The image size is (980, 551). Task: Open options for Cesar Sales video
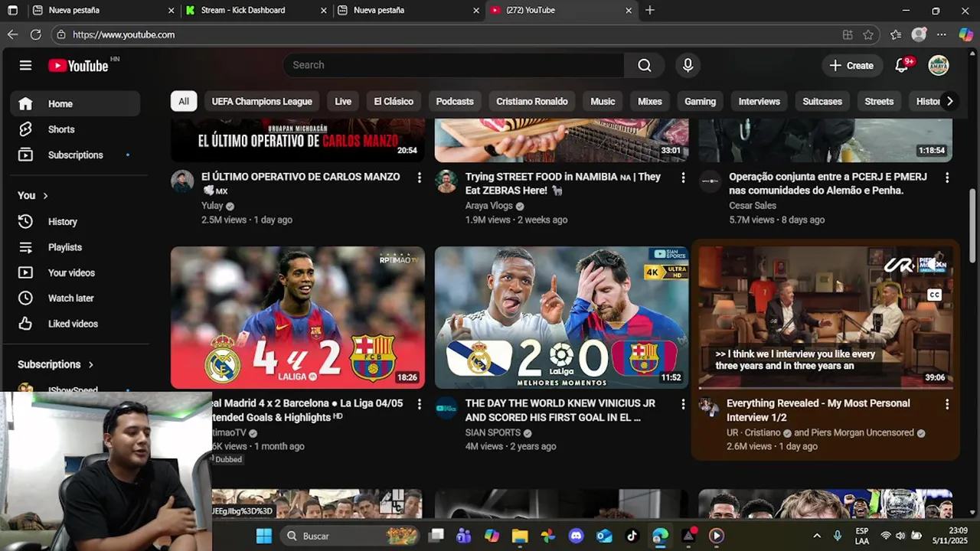pos(947,178)
